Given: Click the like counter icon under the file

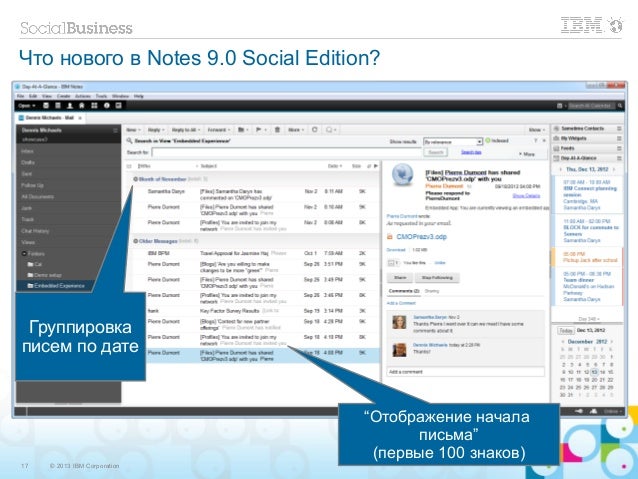Looking at the screenshot, I should (392, 263).
